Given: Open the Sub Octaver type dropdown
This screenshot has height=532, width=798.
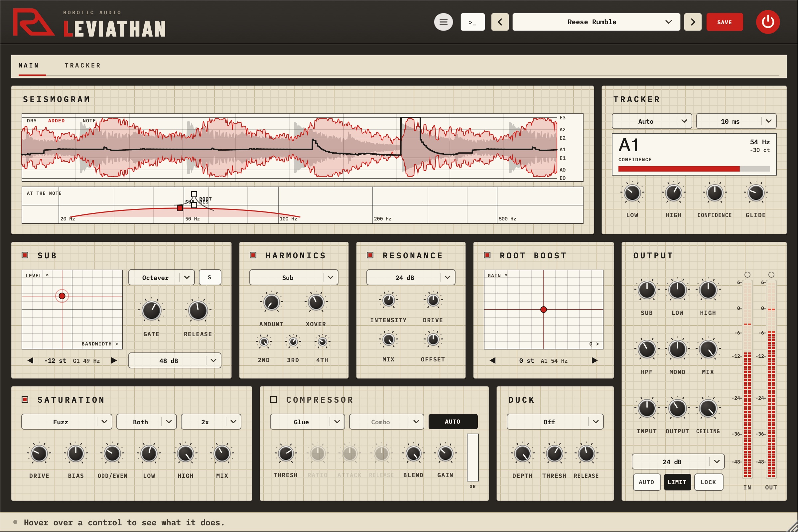Looking at the screenshot, I should tap(162, 278).
